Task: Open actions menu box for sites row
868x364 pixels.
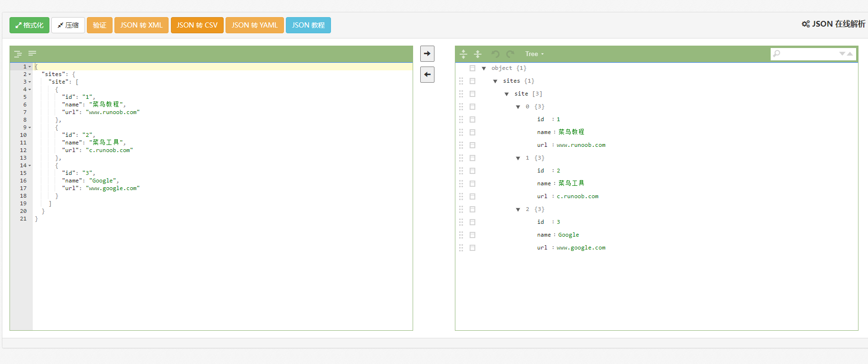Action: [x=472, y=81]
